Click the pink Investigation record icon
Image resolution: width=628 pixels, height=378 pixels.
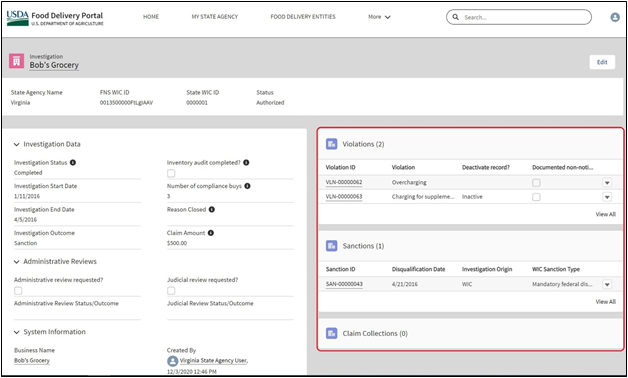[x=16, y=61]
